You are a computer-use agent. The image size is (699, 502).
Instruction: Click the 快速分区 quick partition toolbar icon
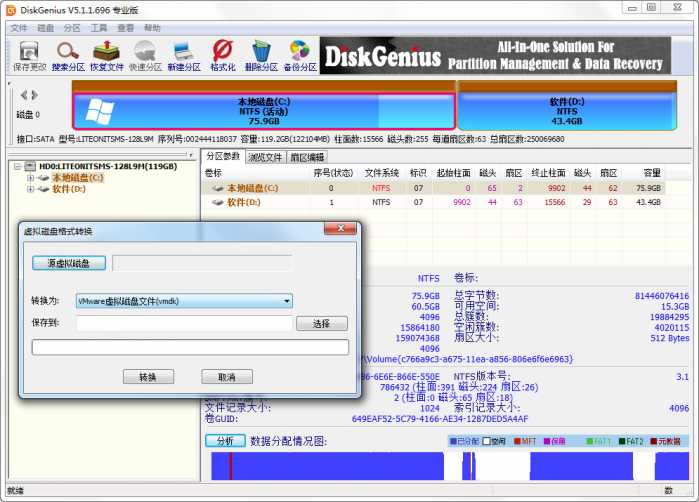(145, 56)
